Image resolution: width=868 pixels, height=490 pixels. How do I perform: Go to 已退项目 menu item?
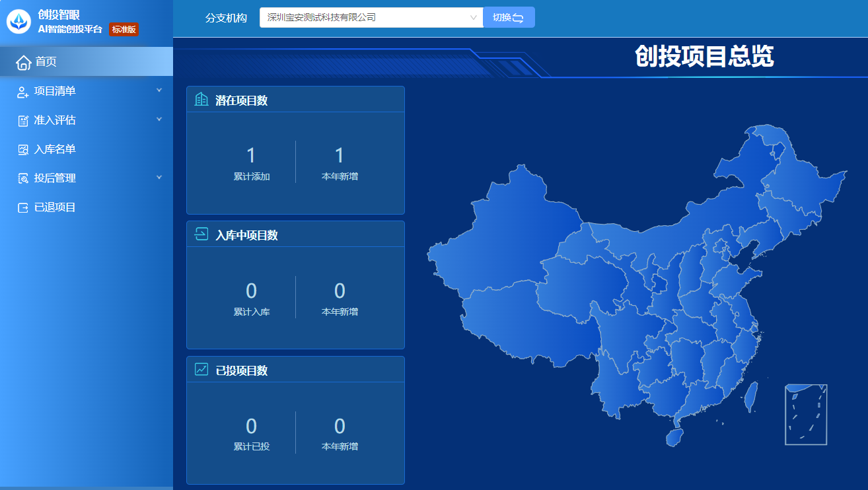click(55, 207)
